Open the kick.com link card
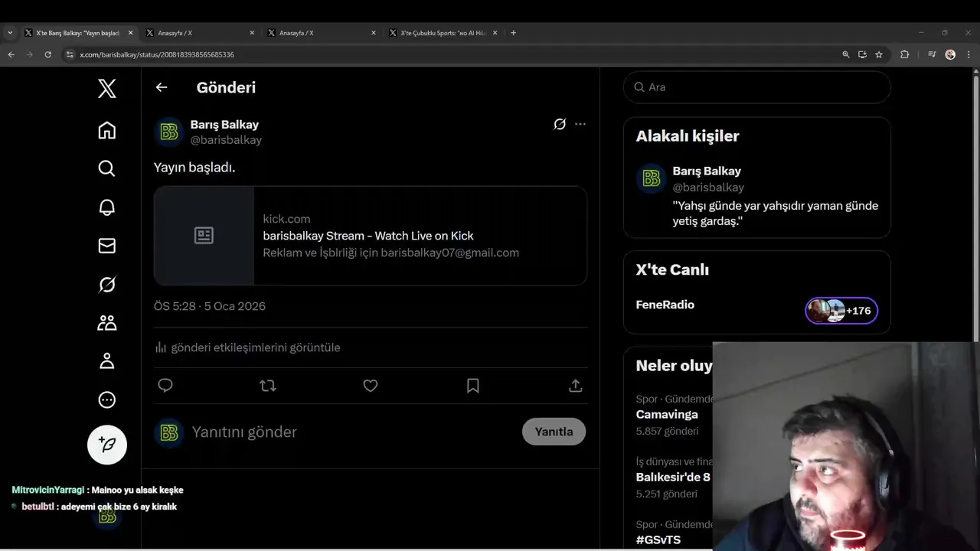This screenshot has width=980, height=551. coord(371,236)
